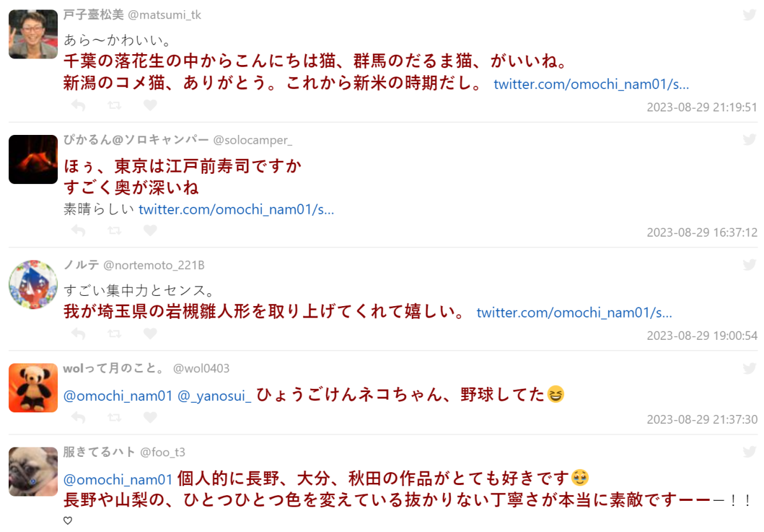764x532 pixels.
Task: Open Twitter bird icon on 戸子臺松美's tweet
Action: [x=749, y=15]
